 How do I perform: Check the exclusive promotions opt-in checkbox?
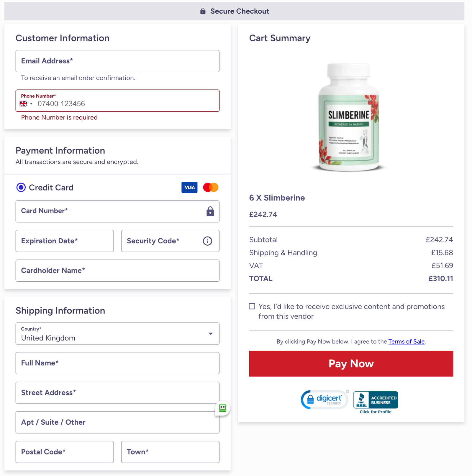point(252,306)
